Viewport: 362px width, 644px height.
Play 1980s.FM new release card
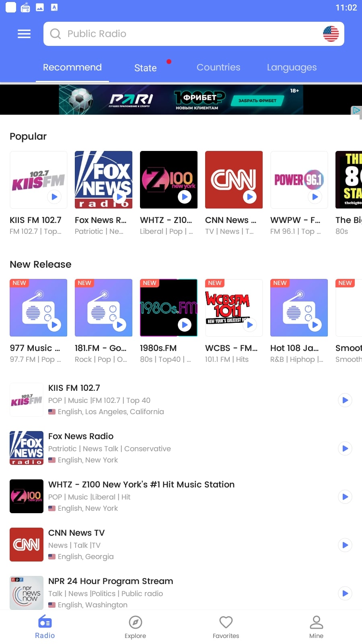click(185, 325)
